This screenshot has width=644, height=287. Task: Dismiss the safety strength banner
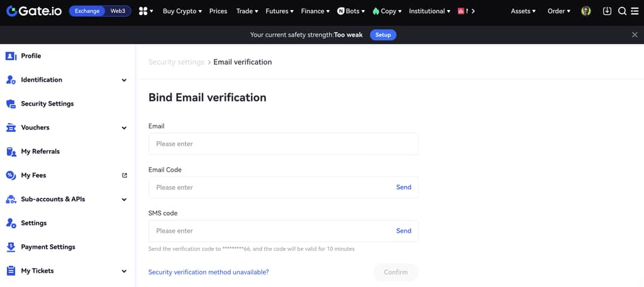pos(635,35)
